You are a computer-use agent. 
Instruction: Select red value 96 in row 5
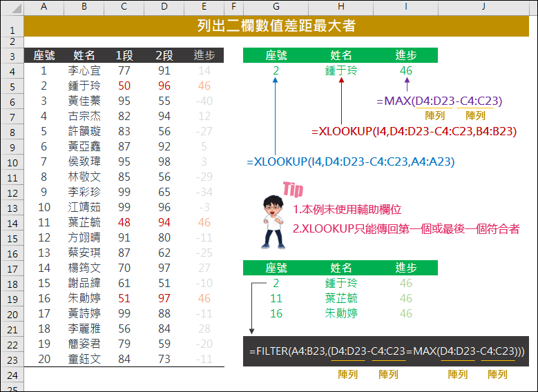point(164,86)
